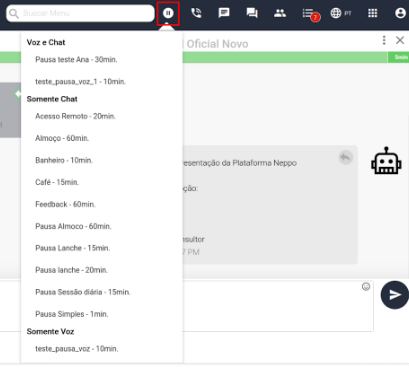Click the Somente Voz section header
The width and height of the screenshot is (409, 389).
pos(50,331)
